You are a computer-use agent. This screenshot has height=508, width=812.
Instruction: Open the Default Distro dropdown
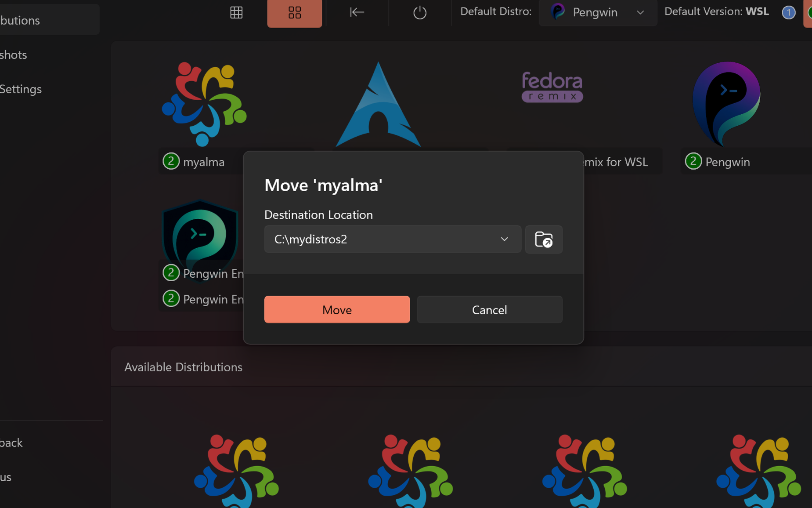pos(639,12)
